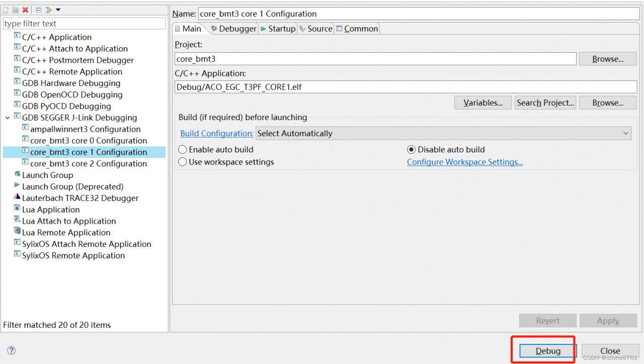This screenshot has width=644, height=364.
Task: Select core_bmt3 core 2 Configuration
Action: coord(89,163)
